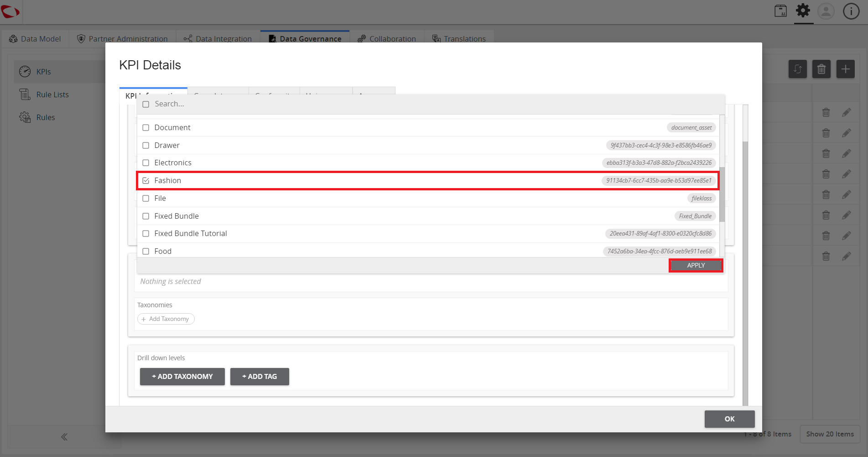Click the refresh icon button behind dialog

click(798, 69)
